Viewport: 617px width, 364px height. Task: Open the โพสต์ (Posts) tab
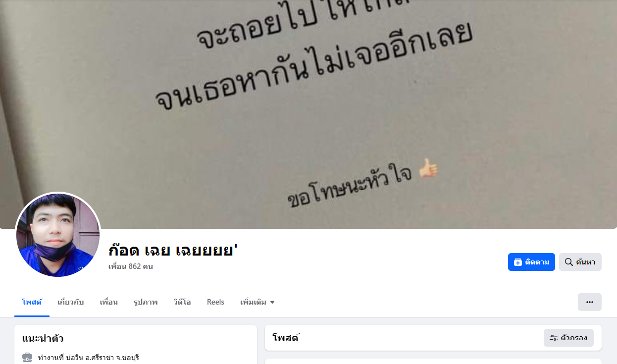coord(32,302)
